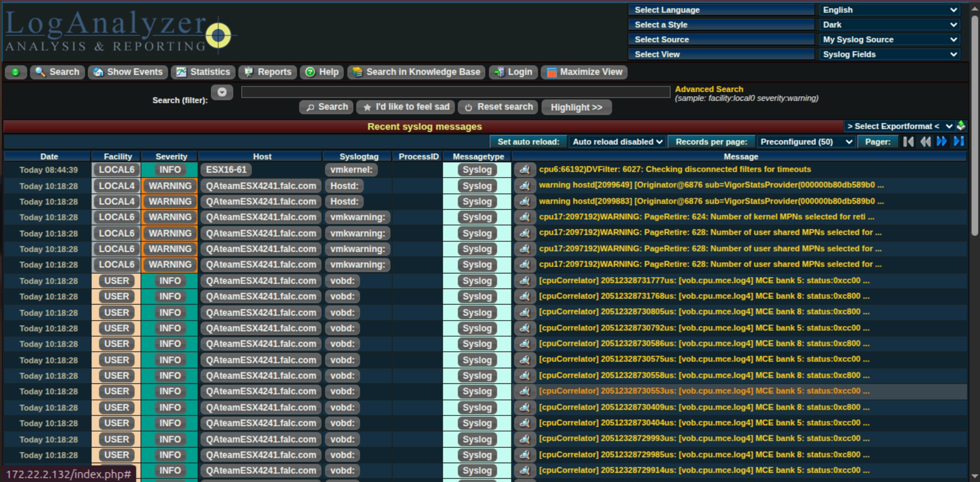Open the Reports menu item

(268, 72)
